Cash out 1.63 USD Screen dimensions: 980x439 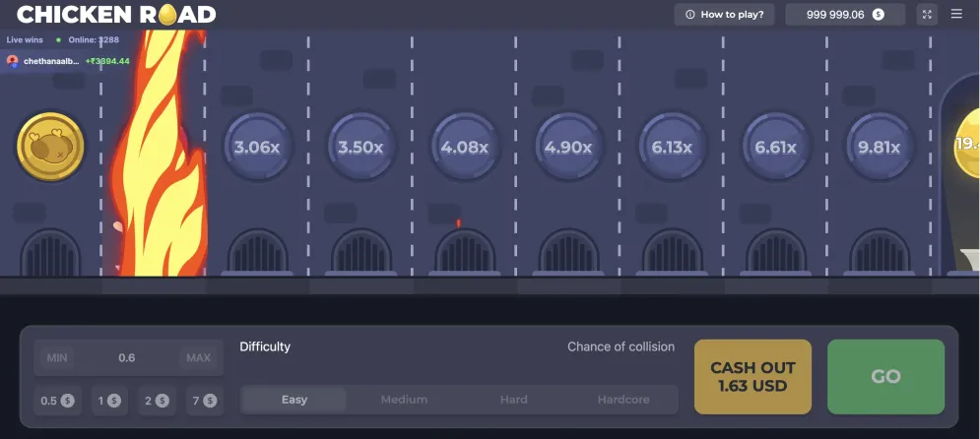click(x=753, y=377)
